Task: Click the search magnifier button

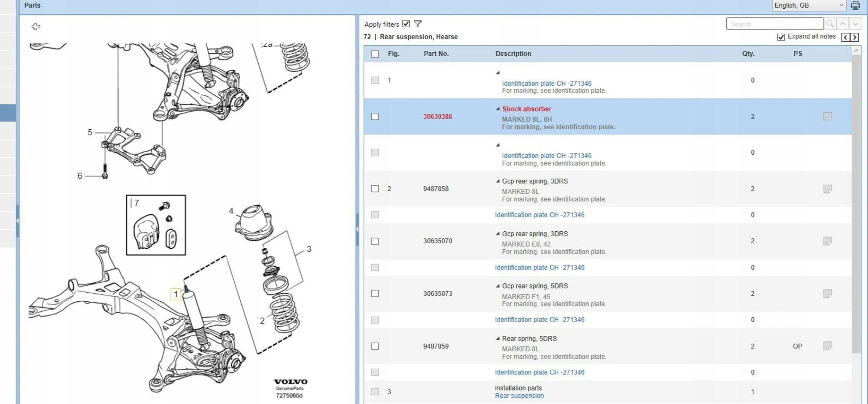Action: coord(830,24)
